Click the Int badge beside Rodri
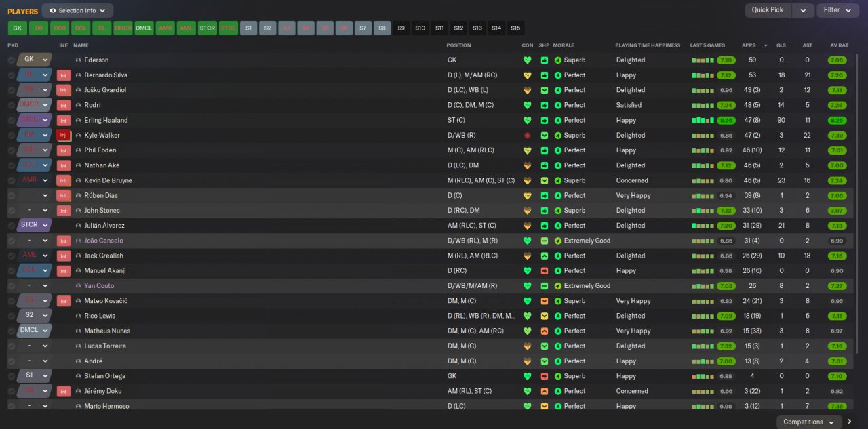 point(64,105)
